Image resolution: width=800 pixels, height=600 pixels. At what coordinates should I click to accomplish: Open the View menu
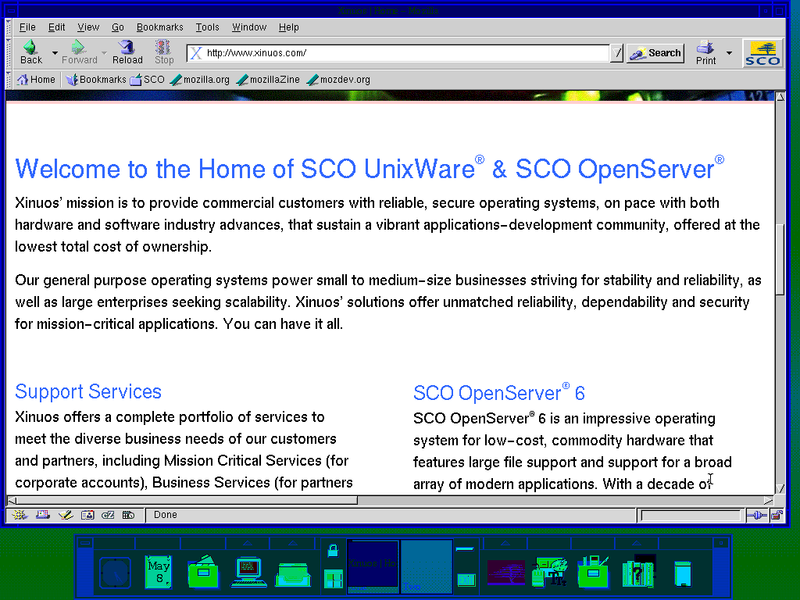coord(88,28)
